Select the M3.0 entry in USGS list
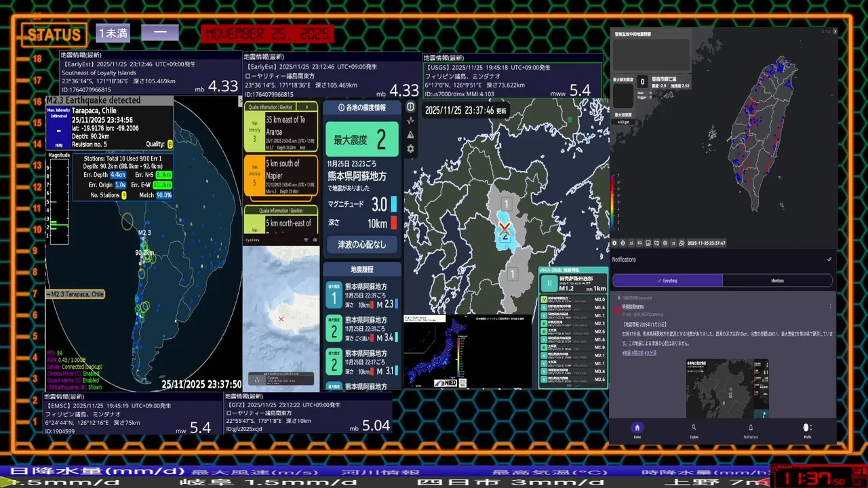Viewport: 868px width, 488px height. point(573,300)
